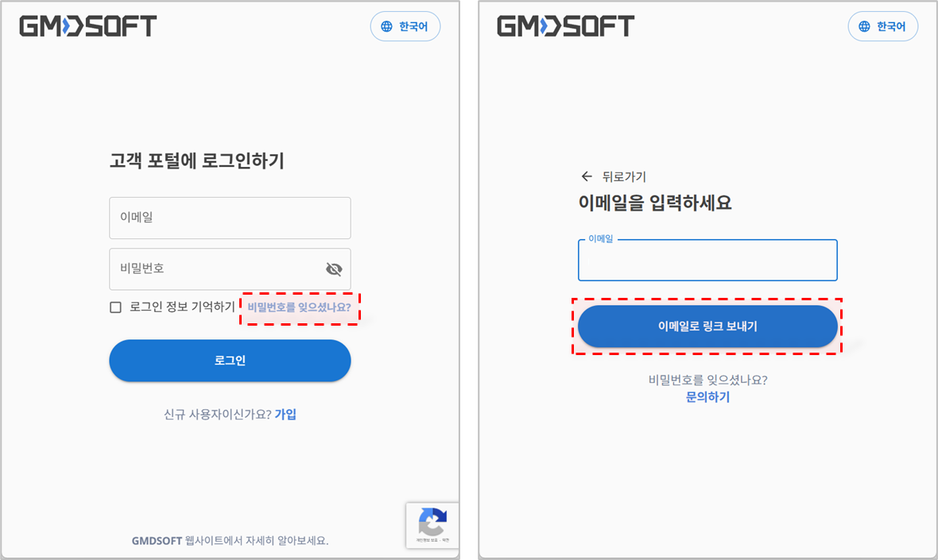Click the GMDSOFT logo on the email reset page
938x560 pixels.
tap(565, 26)
